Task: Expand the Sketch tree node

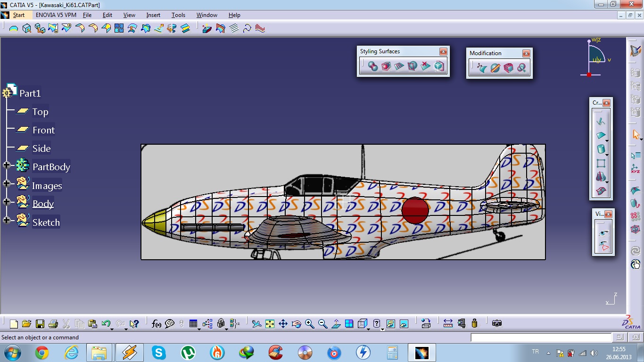Action: 7,220
